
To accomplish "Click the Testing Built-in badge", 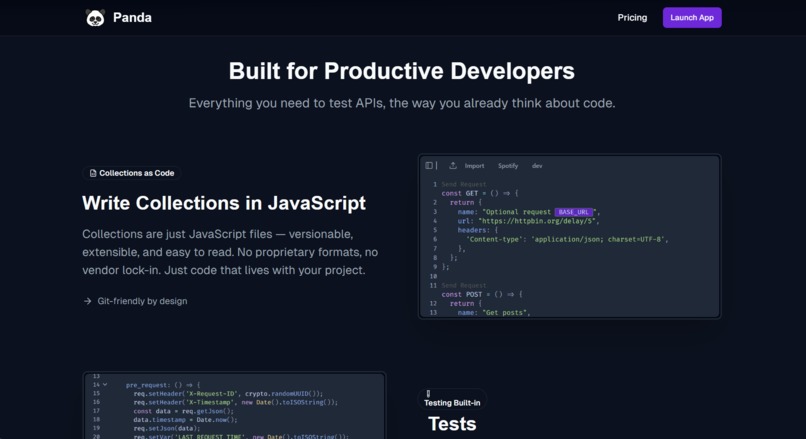I will pyautogui.click(x=452, y=399).
